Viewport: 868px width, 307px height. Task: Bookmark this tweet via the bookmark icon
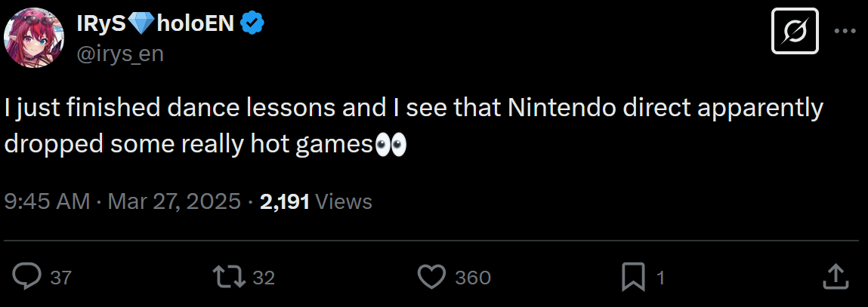(x=632, y=277)
